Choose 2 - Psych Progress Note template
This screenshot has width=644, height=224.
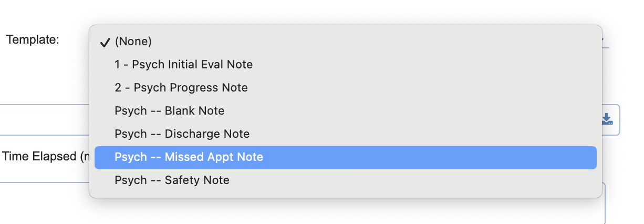pyautogui.click(x=346, y=88)
